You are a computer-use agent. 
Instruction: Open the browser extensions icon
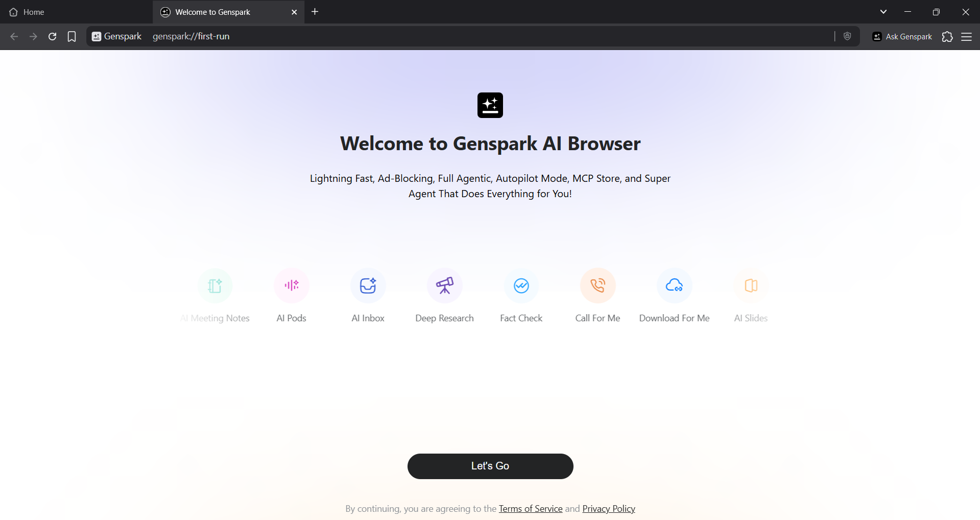pyautogui.click(x=947, y=36)
